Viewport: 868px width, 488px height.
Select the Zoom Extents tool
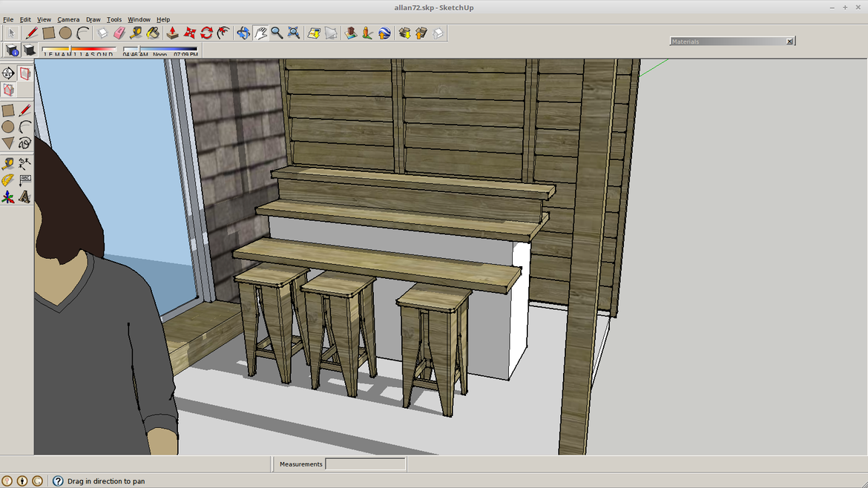(294, 33)
